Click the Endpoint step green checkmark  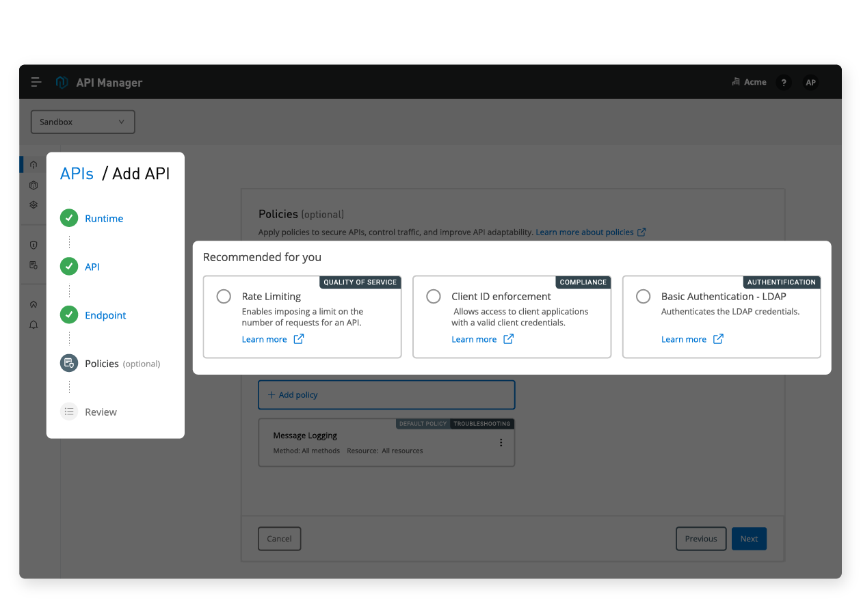(x=69, y=314)
